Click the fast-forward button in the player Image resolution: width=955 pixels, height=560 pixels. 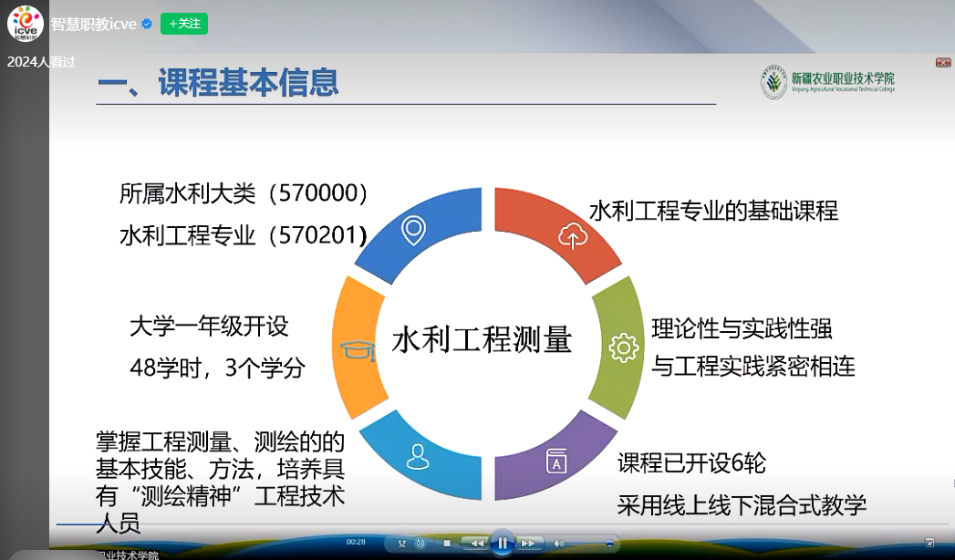[x=528, y=544]
